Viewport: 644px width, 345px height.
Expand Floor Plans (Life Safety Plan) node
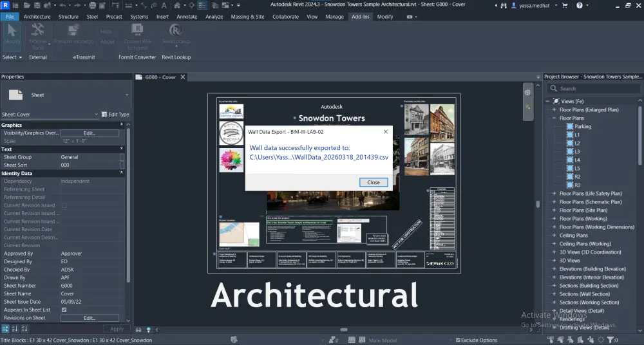coord(554,194)
